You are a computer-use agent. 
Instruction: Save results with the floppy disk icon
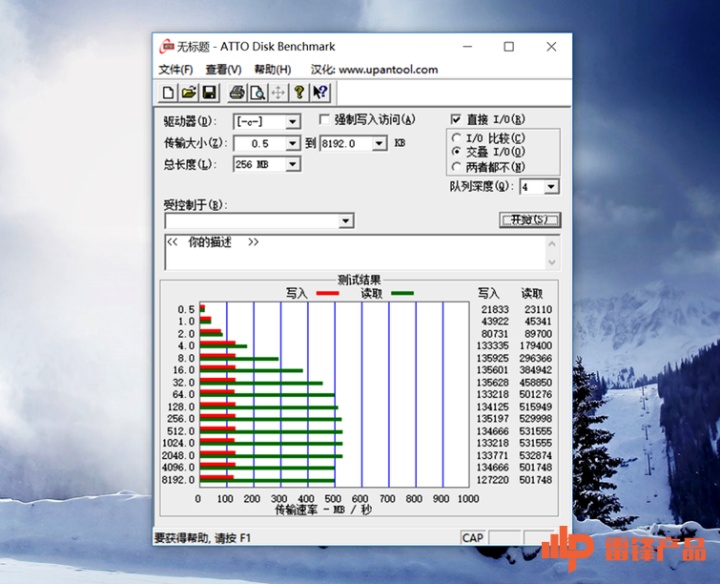[x=209, y=93]
